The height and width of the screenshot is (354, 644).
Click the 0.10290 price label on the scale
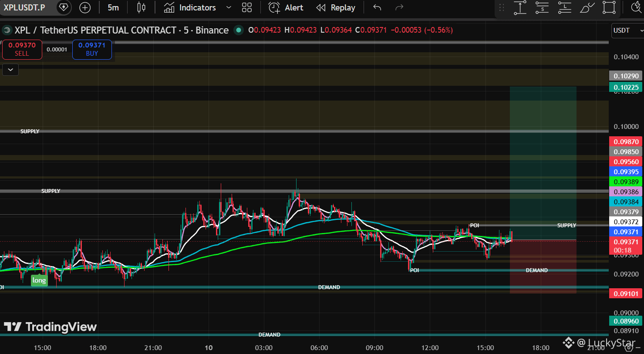point(626,76)
